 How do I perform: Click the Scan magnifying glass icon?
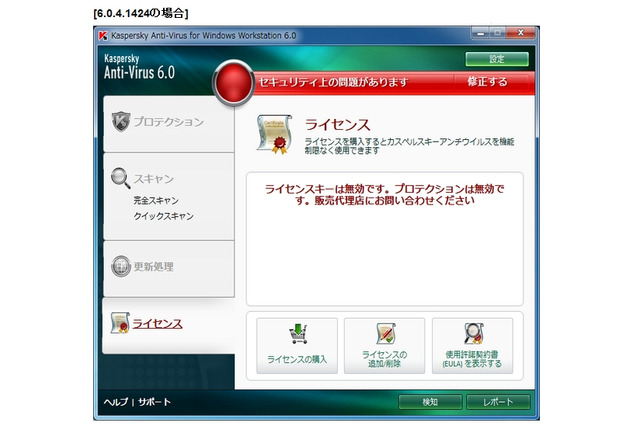click(x=121, y=178)
